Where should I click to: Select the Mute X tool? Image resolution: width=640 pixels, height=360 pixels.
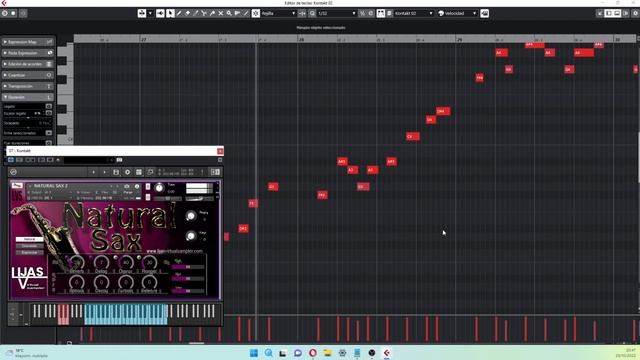click(x=221, y=13)
